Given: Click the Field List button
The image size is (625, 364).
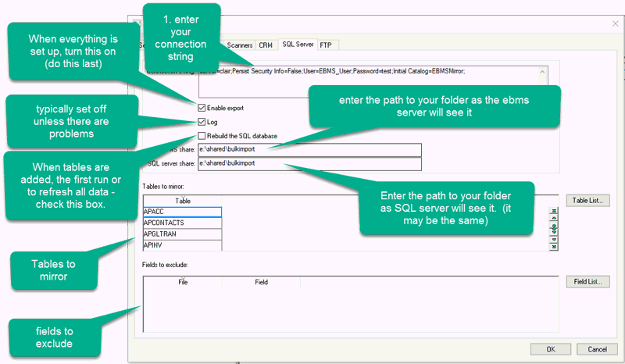Looking at the screenshot, I should tap(587, 281).
